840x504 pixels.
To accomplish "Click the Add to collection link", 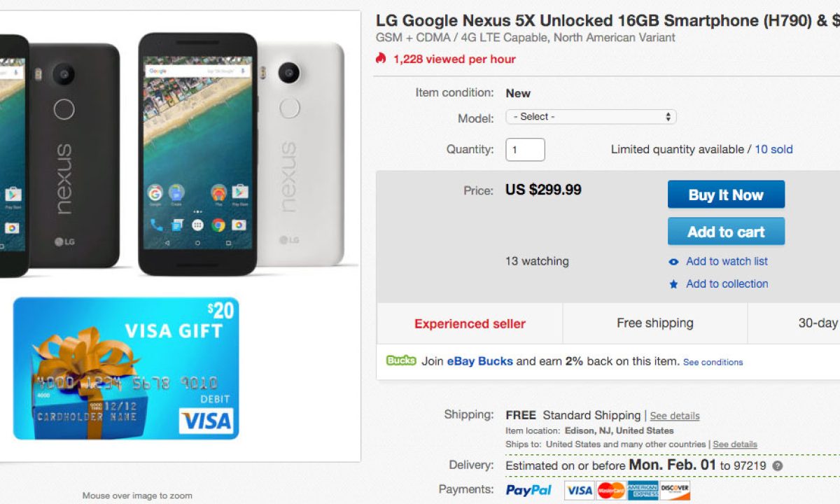I will click(x=727, y=283).
